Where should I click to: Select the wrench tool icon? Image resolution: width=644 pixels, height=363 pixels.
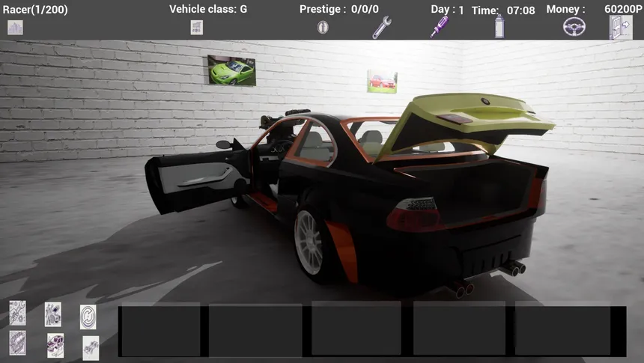(x=382, y=28)
